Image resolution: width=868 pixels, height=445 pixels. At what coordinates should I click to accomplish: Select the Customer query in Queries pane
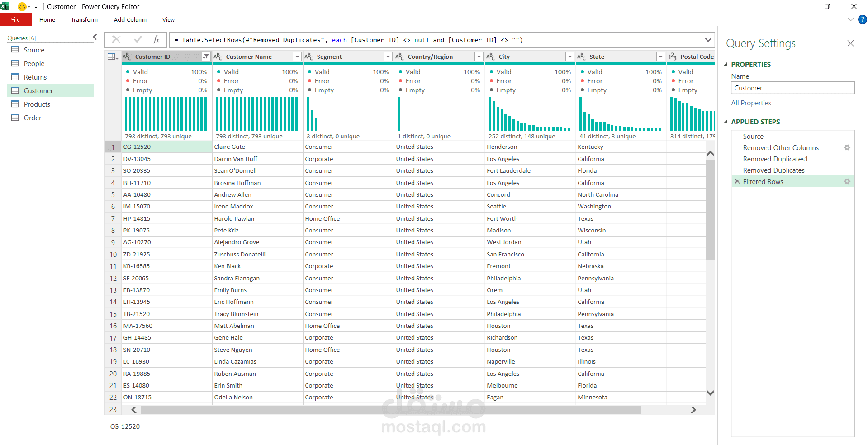tap(50, 90)
